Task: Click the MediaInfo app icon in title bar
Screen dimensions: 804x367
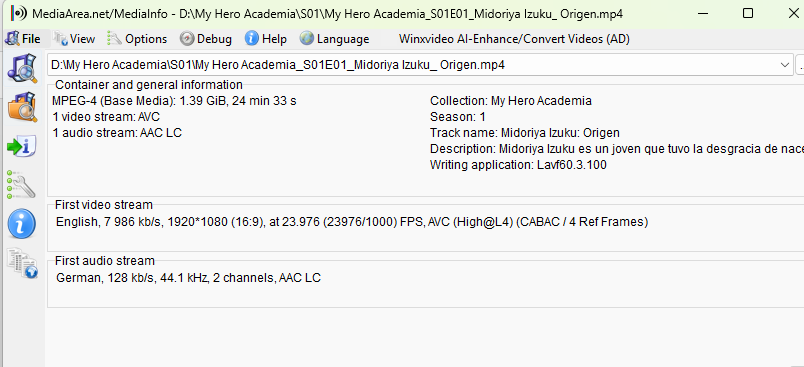Action: point(18,13)
